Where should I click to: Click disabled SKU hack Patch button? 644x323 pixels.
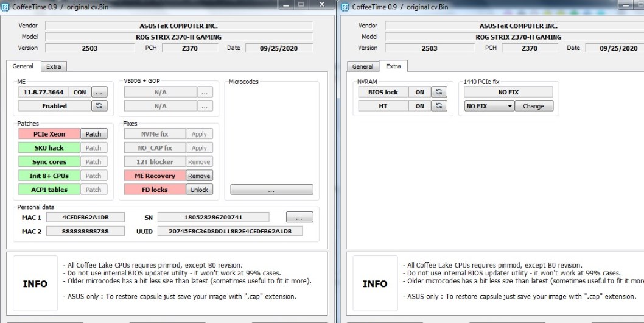click(x=94, y=147)
